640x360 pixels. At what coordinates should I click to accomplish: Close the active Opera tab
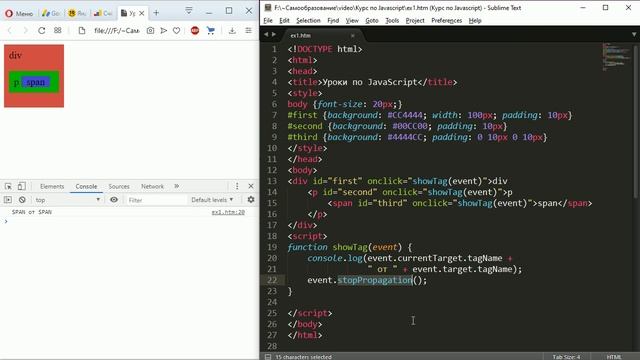click(x=142, y=13)
